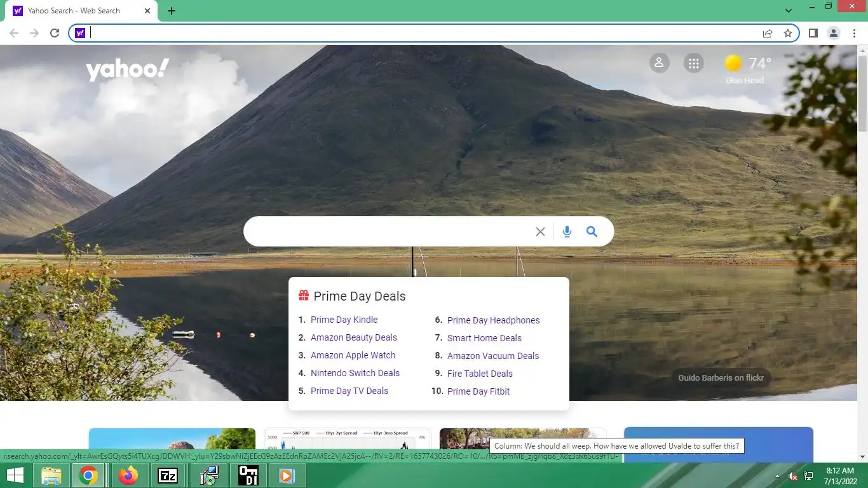The image size is (868, 488).
Task: Click muted volume tray icon
Action: tap(793, 476)
